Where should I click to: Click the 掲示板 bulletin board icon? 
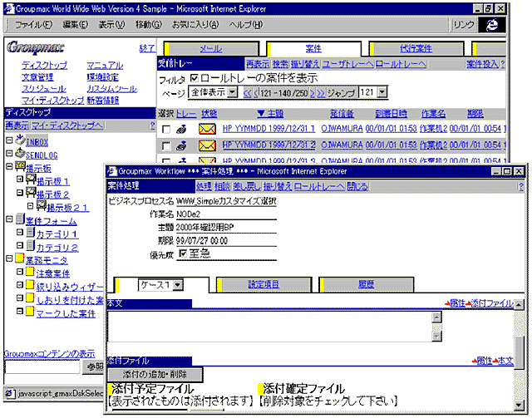coord(20,166)
